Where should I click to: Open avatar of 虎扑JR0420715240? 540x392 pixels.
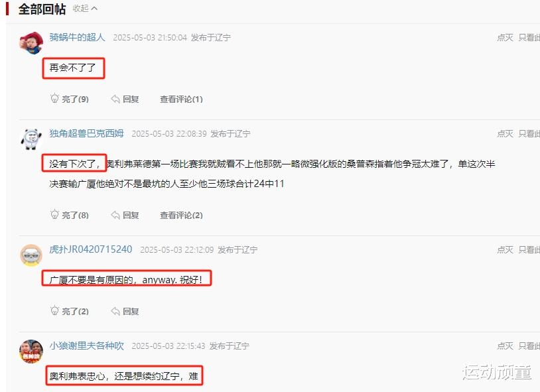31,255
